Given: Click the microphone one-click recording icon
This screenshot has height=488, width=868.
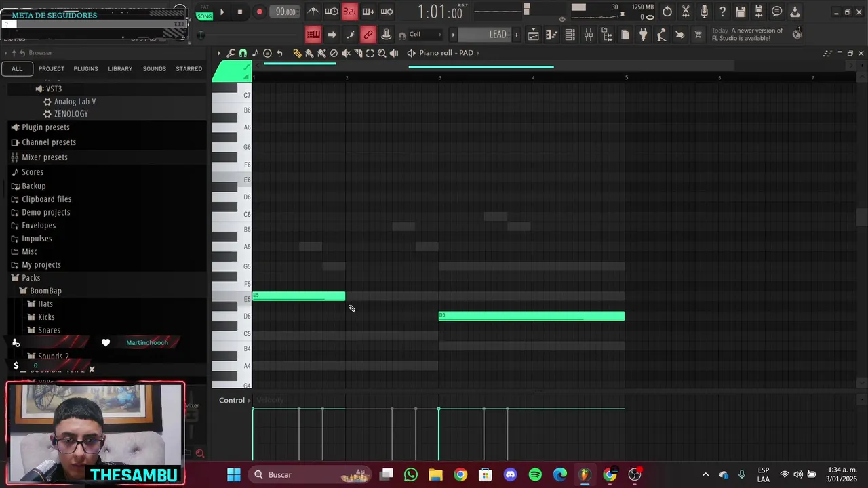Looking at the screenshot, I should [704, 12].
